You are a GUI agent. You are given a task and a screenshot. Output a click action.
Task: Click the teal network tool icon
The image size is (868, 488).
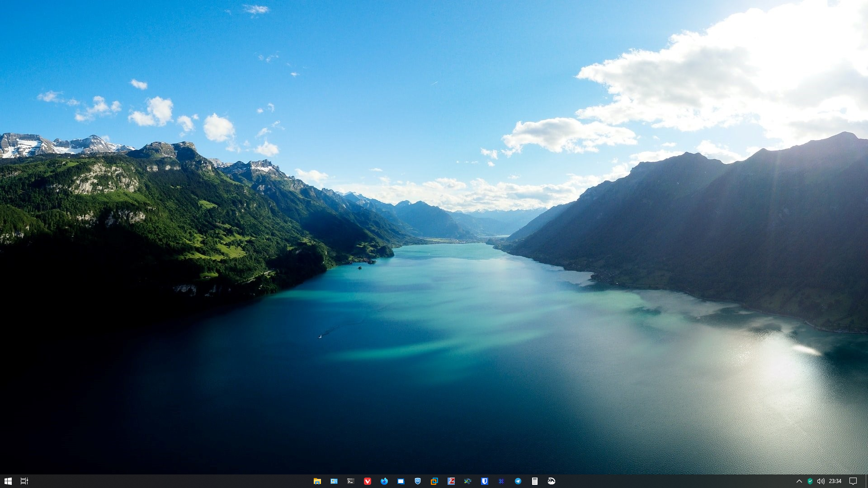pyautogui.click(x=468, y=481)
